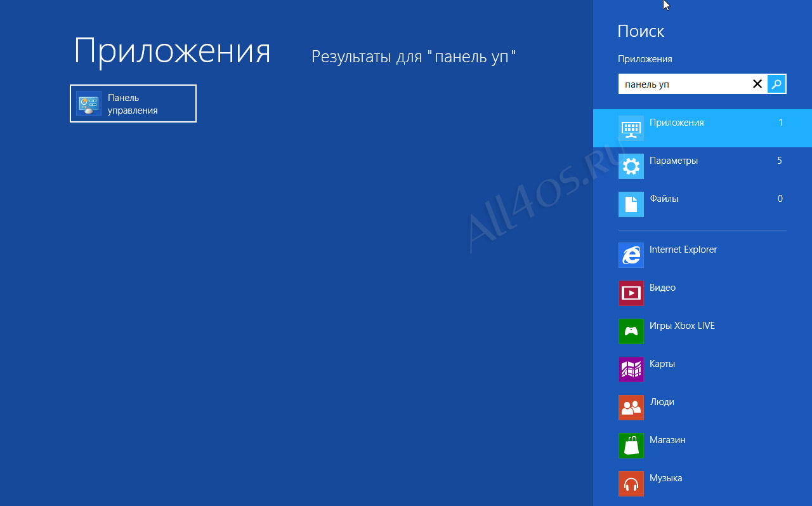The width and height of the screenshot is (812, 506).
Task: Click the Карты map icon
Action: pyautogui.click(x=631, y=370)
